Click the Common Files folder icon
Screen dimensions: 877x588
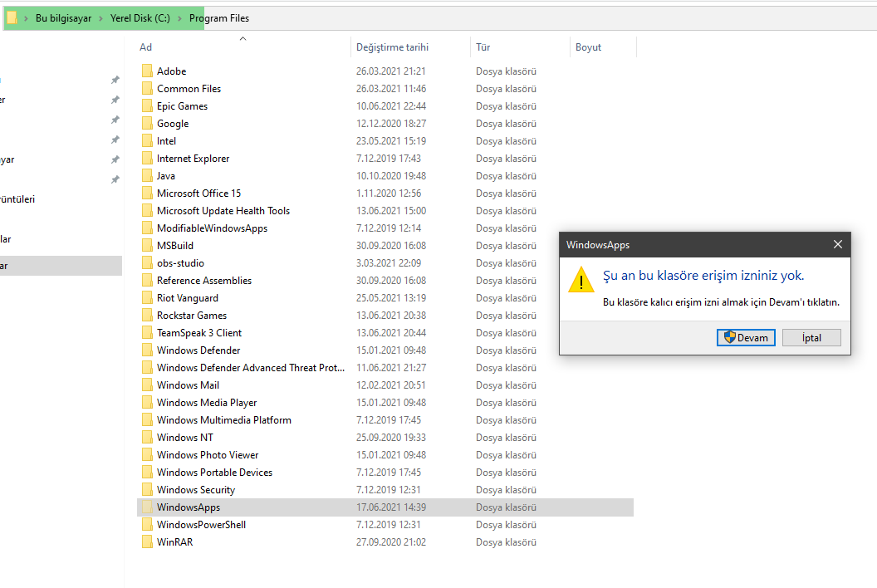[147, 88]
